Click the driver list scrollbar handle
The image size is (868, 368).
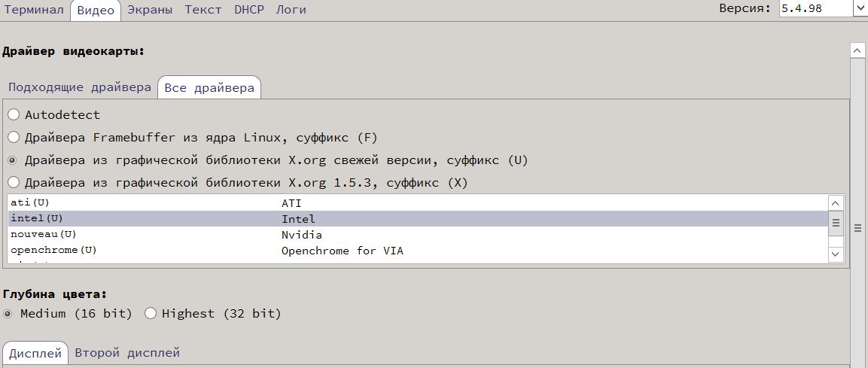[836, 224]
